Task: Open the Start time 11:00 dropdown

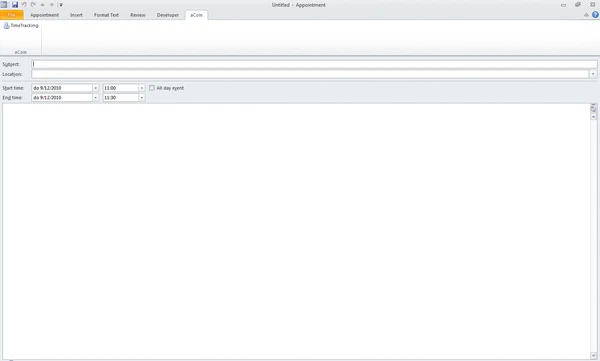Action: (142, 88)
